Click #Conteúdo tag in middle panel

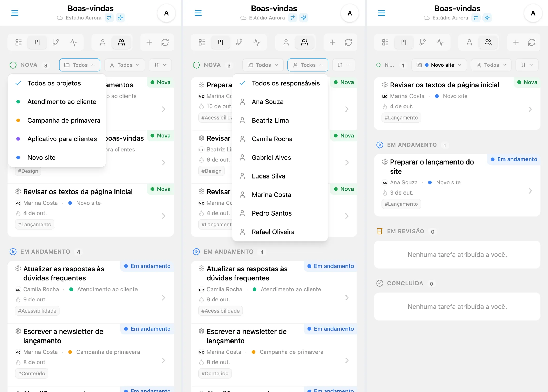tap(215, 373)
